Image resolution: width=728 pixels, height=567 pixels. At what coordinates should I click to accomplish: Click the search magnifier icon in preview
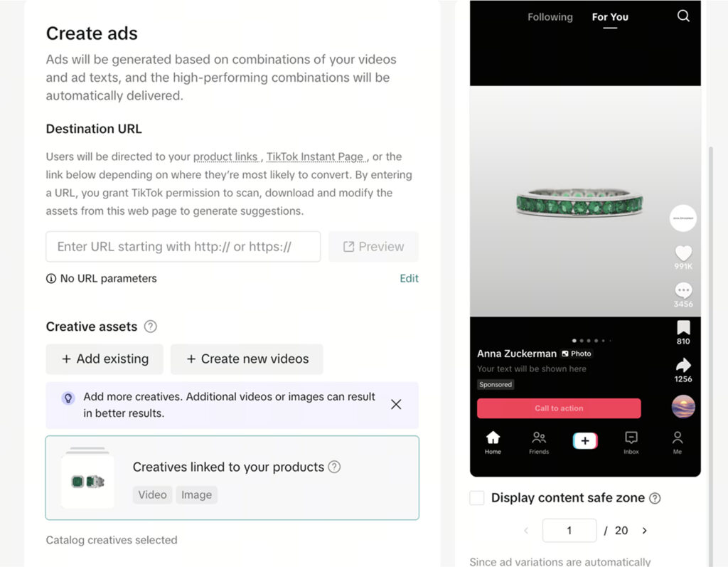click(683, 16)
